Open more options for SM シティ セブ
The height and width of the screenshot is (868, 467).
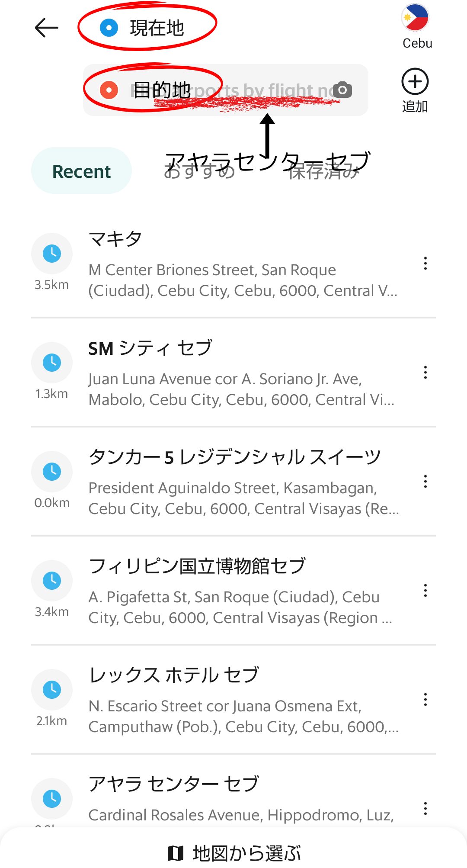425,373
